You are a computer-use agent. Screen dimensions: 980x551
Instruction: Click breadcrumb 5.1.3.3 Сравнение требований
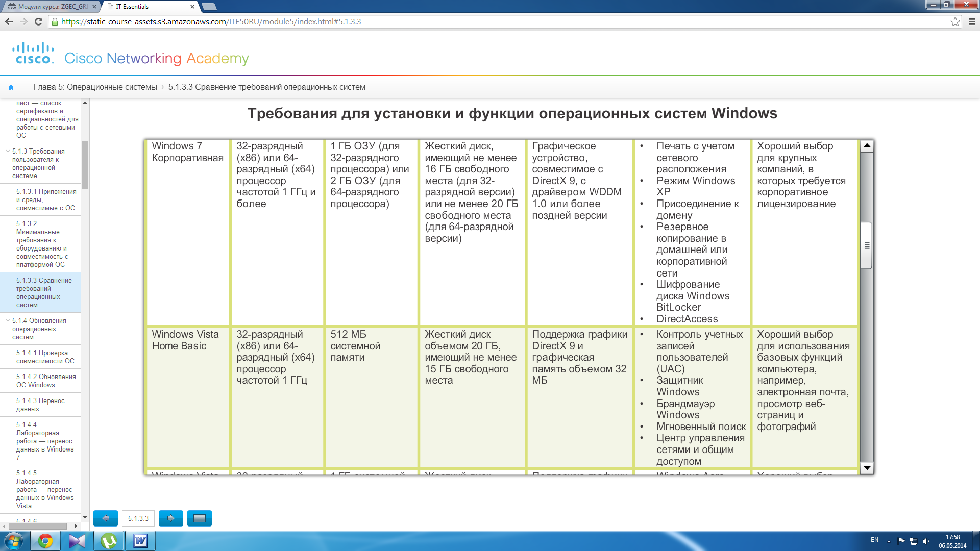[267, 87]
